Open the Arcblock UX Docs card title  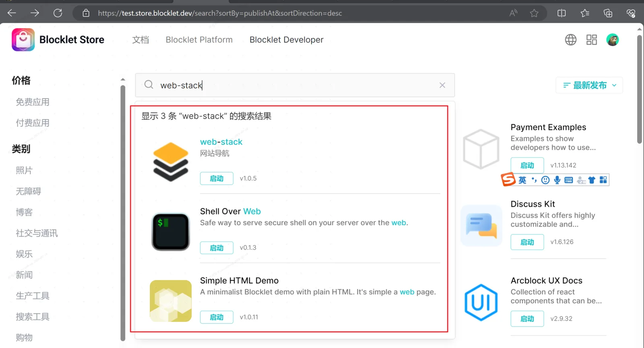547,281
